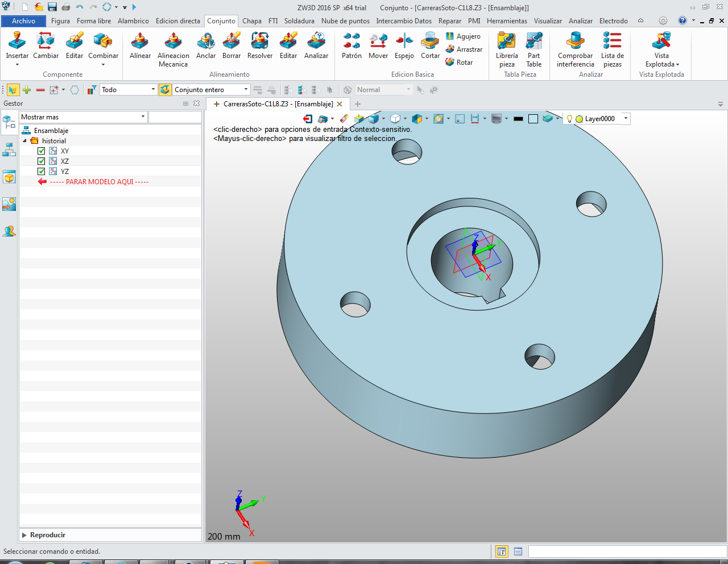Click the command input field in status bar
The height and width of the screenshot is (564, 728).
coord(627,551)
